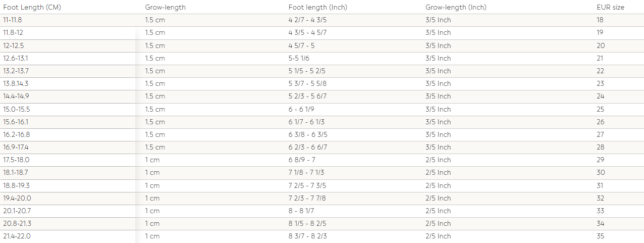Select the 21.4-22.0 foot length cell
This screenshot has width=644, height=243.
click(x=17, y=236)
